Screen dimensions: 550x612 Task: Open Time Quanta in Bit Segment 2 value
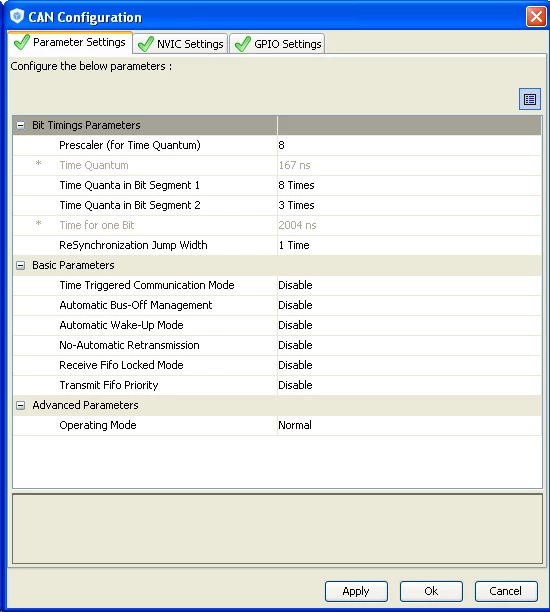click(409, 205)
